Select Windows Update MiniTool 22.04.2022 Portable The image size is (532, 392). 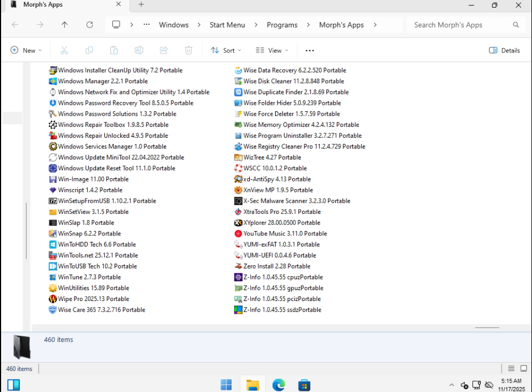pyautogui.click(x=116, y=158)
